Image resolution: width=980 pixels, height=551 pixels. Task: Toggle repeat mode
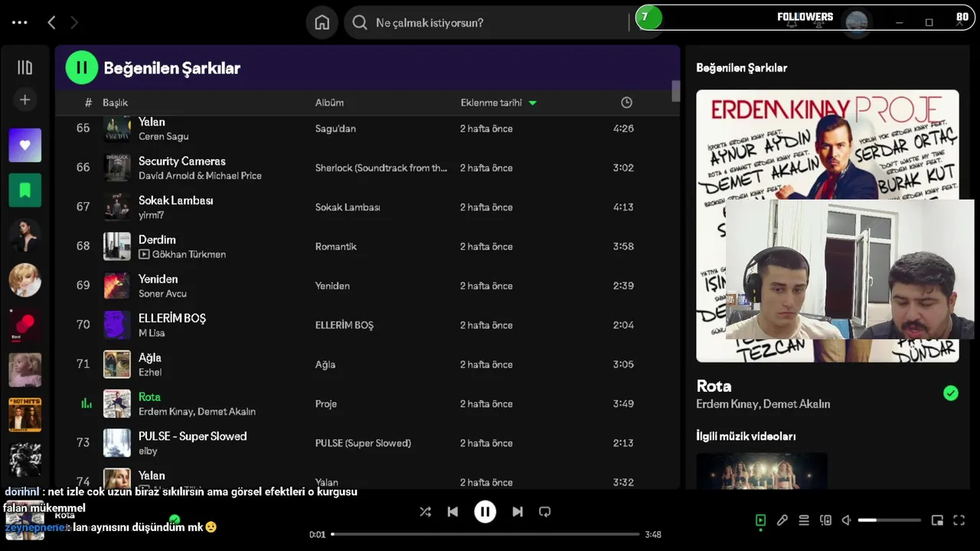pyautogui.click(x=544, y=512)
